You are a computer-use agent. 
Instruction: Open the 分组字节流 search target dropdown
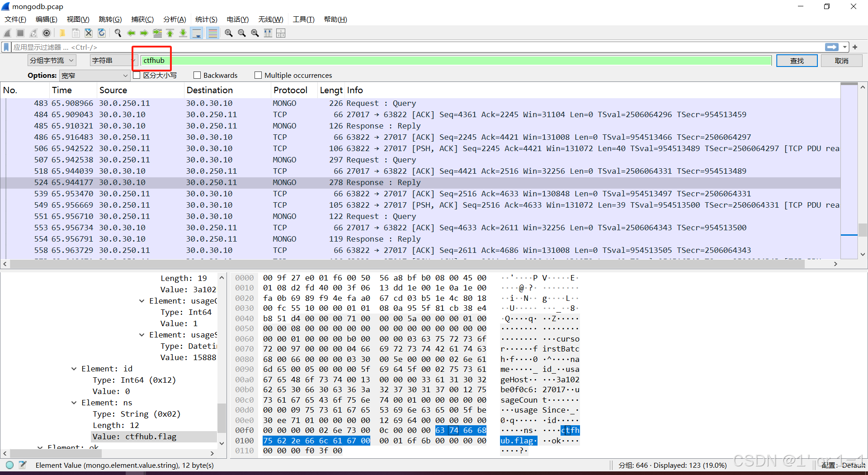click(51, 60)
